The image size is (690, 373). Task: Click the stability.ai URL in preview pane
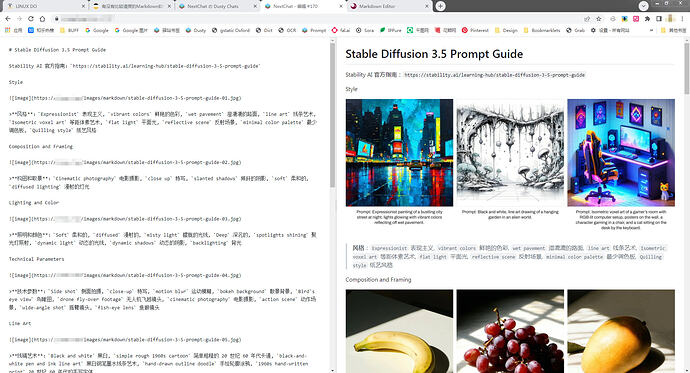[495, 75]
